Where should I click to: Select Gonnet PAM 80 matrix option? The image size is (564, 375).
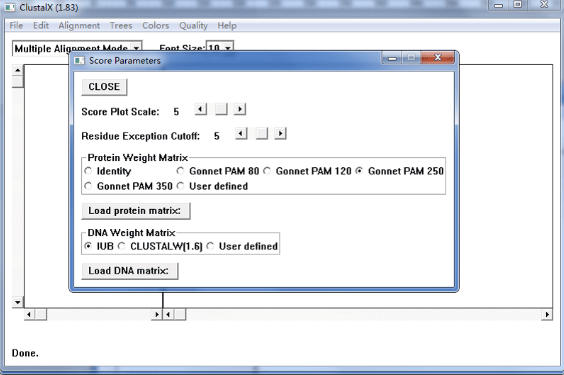pos(218,171)
